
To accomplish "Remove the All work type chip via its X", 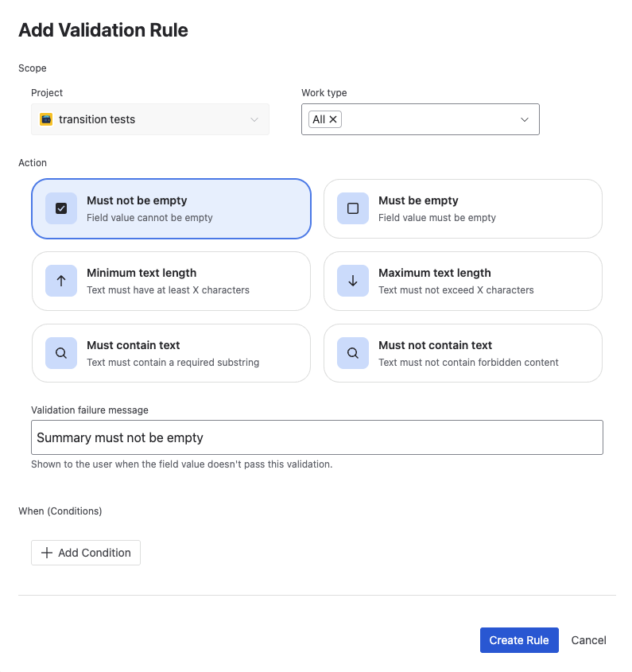I will 333,118.
